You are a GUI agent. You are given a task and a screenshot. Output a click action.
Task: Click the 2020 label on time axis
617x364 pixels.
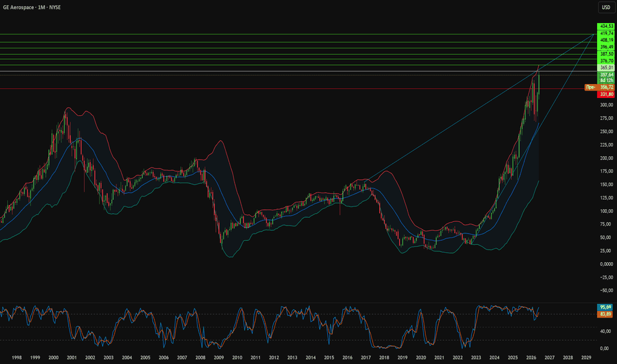[421, 357]
